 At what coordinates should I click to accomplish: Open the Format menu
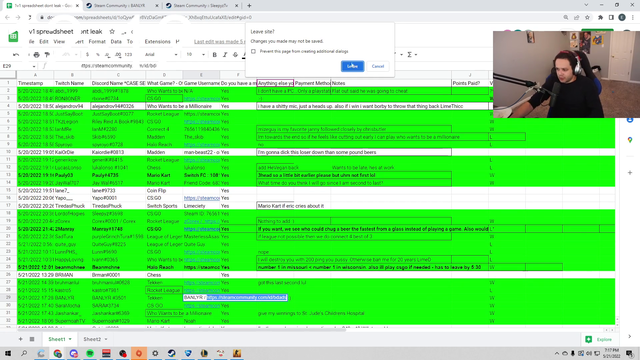(97, 42)
